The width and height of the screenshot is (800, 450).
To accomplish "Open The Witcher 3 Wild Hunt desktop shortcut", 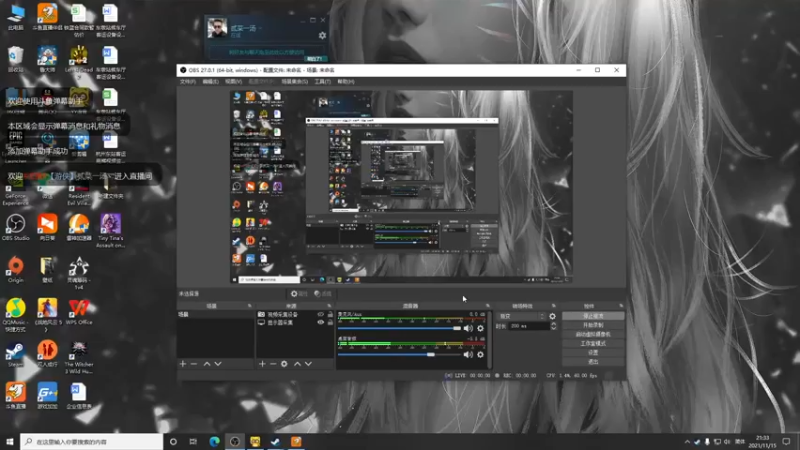I will [x=79, y=357].
